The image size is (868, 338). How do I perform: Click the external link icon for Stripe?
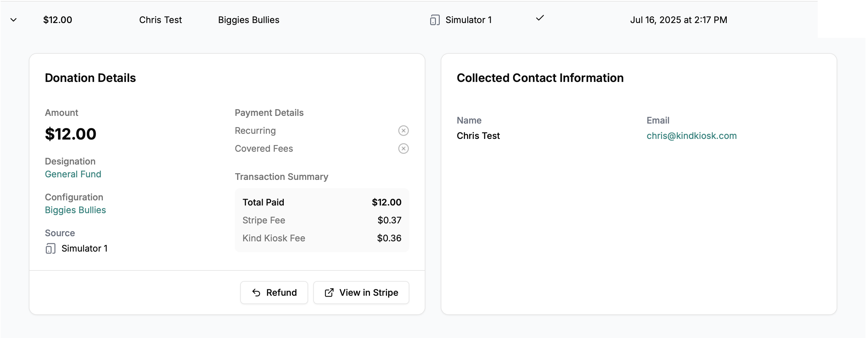(x=329, y=293)
